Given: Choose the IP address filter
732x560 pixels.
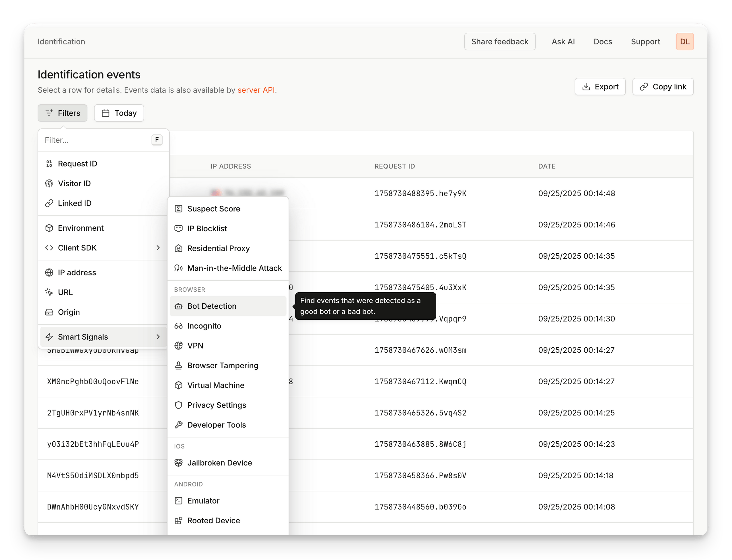Looking at the screenshot, I should pos(104,273).
